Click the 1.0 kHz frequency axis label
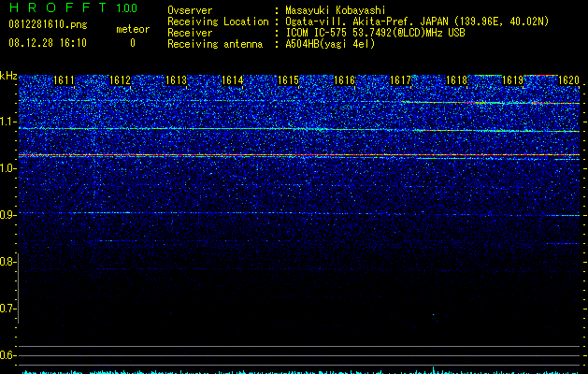This screenshot has width=588, height=374. tap(7, 168)
